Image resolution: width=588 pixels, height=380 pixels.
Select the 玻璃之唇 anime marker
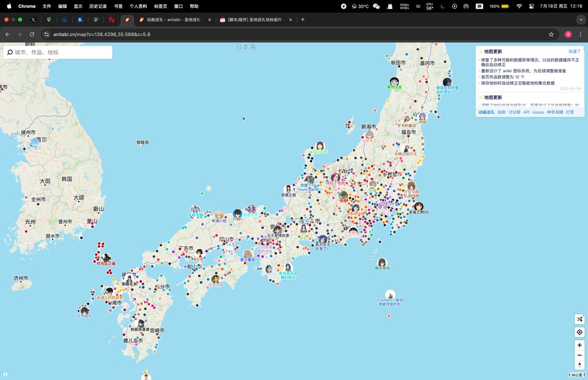pos(288,190)
